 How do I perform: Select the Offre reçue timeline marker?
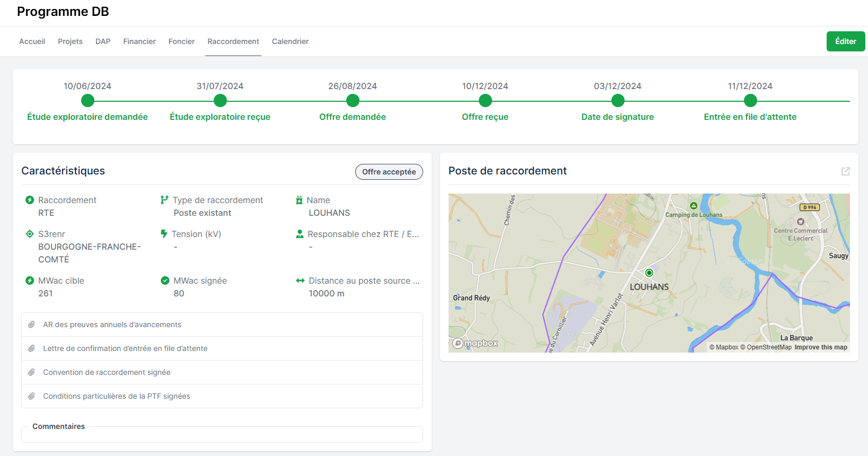coord(485,101)
